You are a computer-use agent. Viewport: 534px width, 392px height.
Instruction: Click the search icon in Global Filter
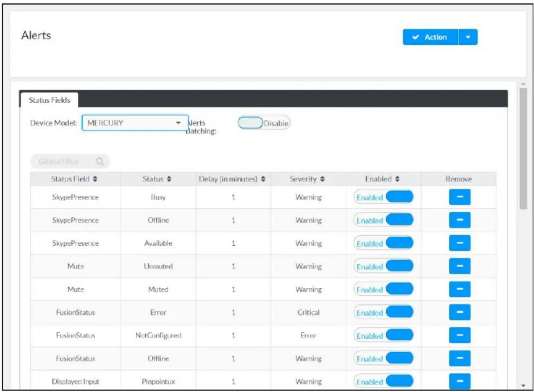click(x=99, y=162)
